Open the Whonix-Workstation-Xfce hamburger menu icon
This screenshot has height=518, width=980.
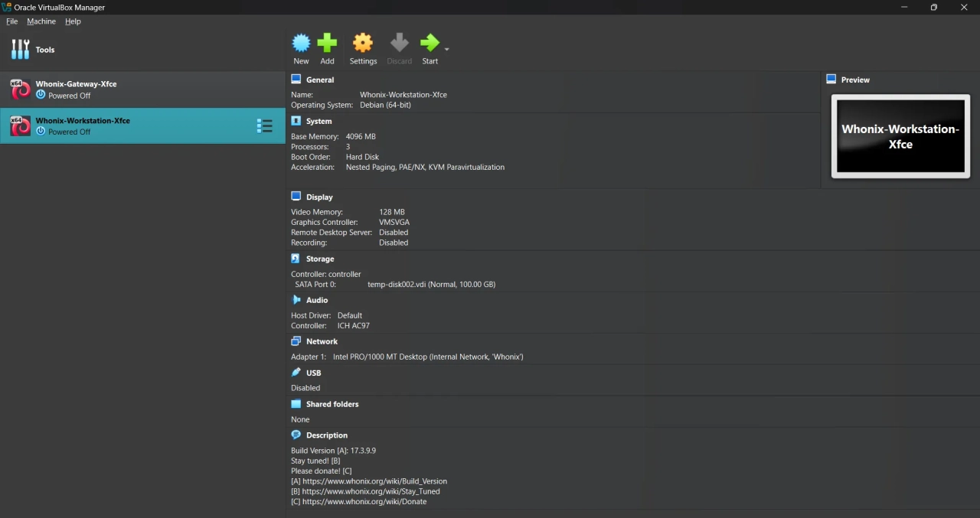264,126
